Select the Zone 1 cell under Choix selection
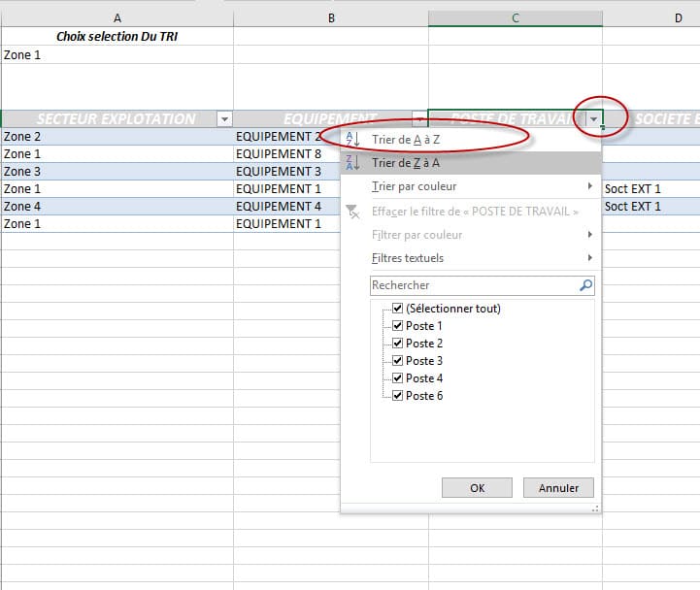The image size is (700, 590). [117, 55]
